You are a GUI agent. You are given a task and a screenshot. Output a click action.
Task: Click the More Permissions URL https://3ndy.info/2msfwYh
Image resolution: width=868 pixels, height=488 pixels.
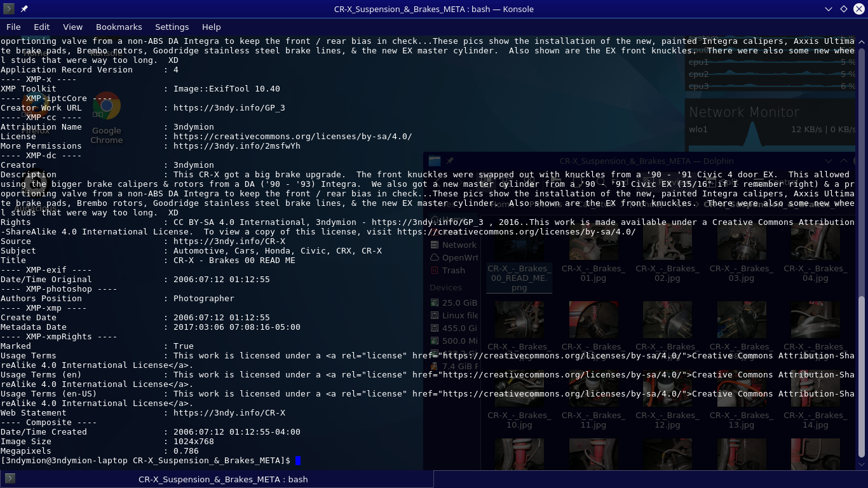[x=237, y=146]
